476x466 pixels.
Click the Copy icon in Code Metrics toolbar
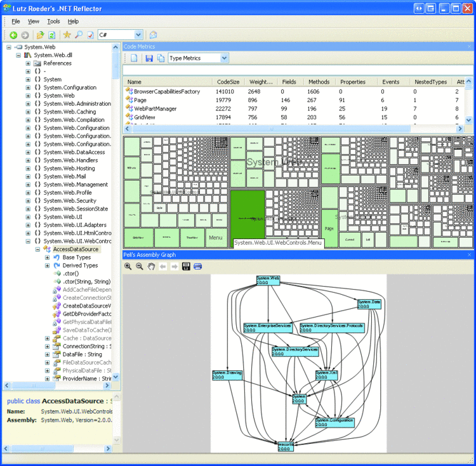coord(161,58)
